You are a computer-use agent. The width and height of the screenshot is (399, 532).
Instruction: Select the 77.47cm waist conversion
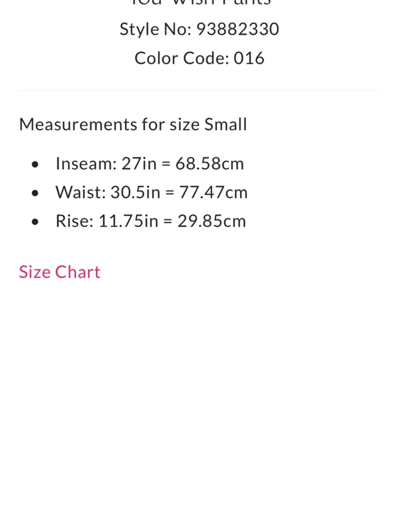click(x=213, y=192)
